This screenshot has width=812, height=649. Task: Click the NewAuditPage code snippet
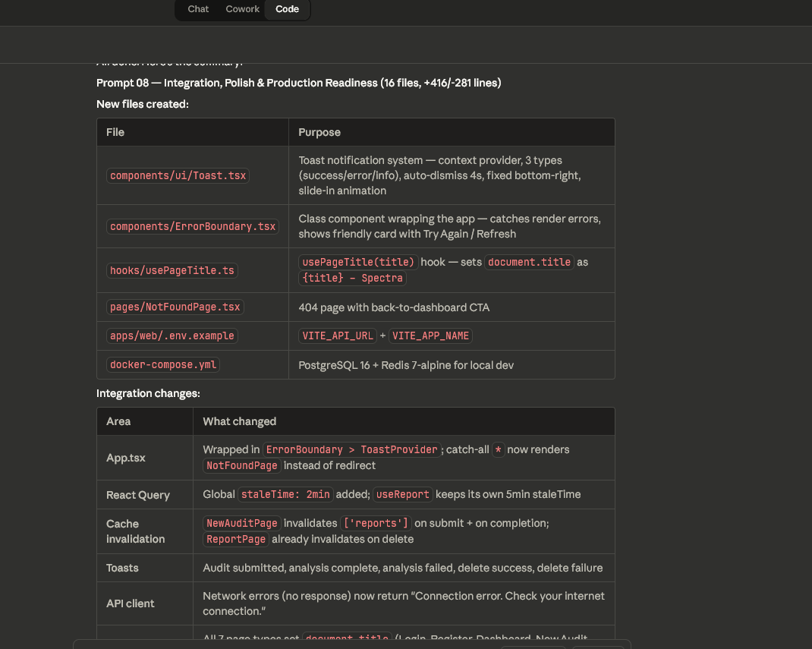(x=242, y=523)
